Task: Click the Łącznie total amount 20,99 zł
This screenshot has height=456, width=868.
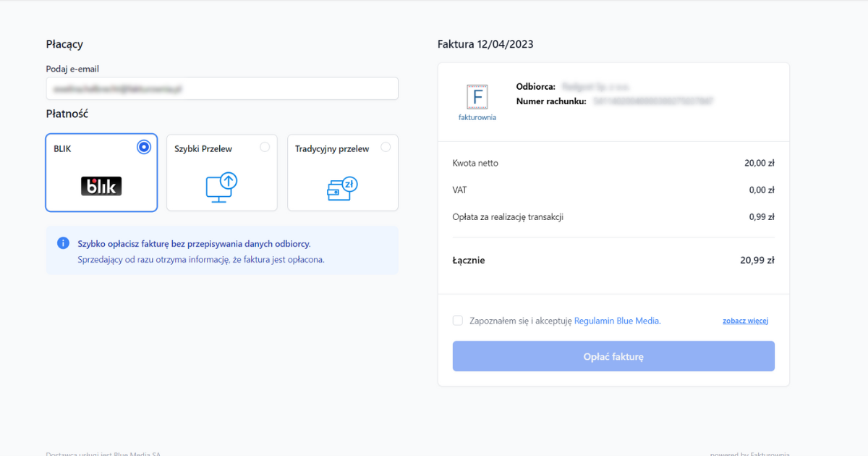Action: 757,261
